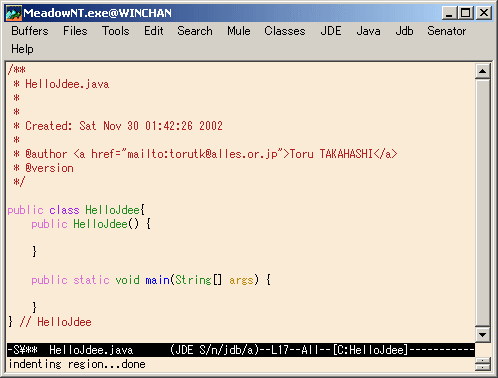Click the Meadow application icon in title bar
The width and height of the screenshot is (498, 378).
tap(14, 13)
